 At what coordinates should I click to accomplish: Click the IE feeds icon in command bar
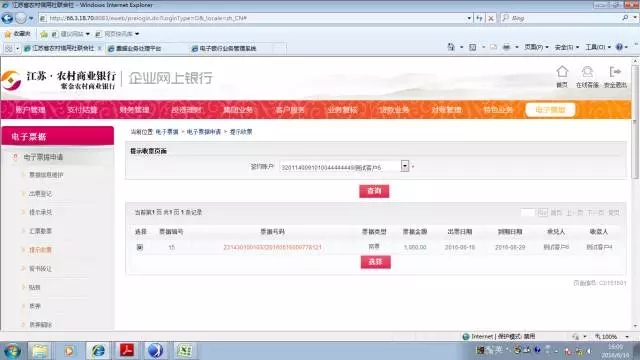(472, 47)
